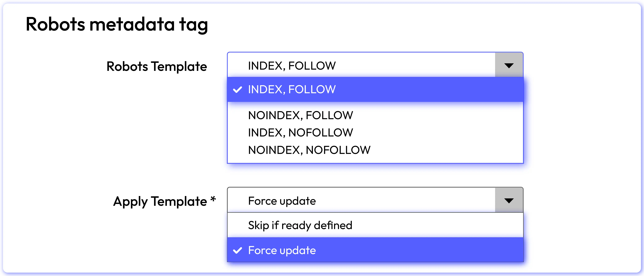Click the Robots Template dropdown arrow
The image size is (644, 276).
pyautogui.click(x=509, y=65)
